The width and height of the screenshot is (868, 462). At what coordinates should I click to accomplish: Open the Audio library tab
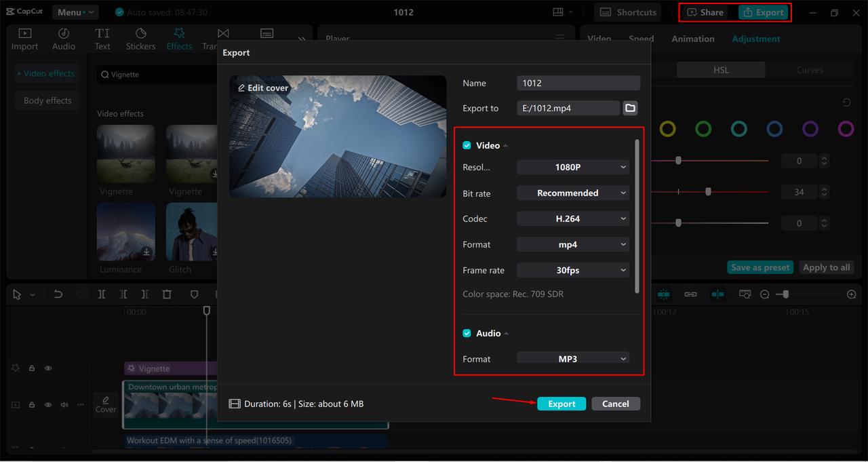pos(64,39)
